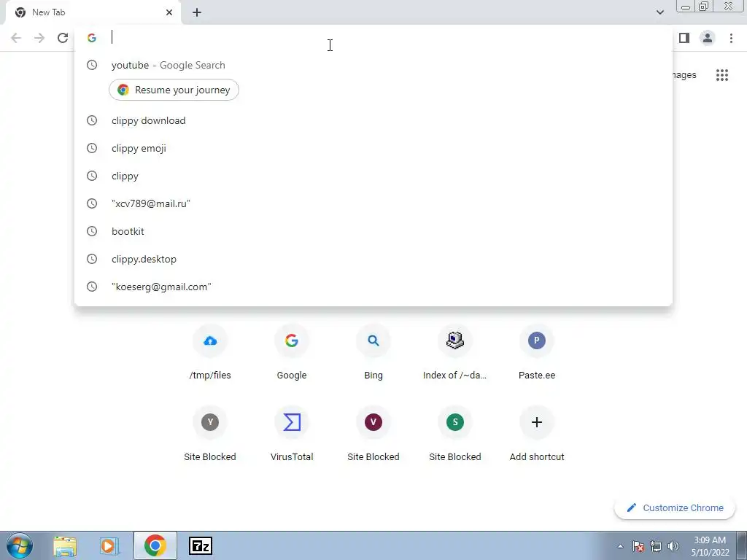
Task: Open 7-Zip from the taskbar
Action: tap(200, 545)
